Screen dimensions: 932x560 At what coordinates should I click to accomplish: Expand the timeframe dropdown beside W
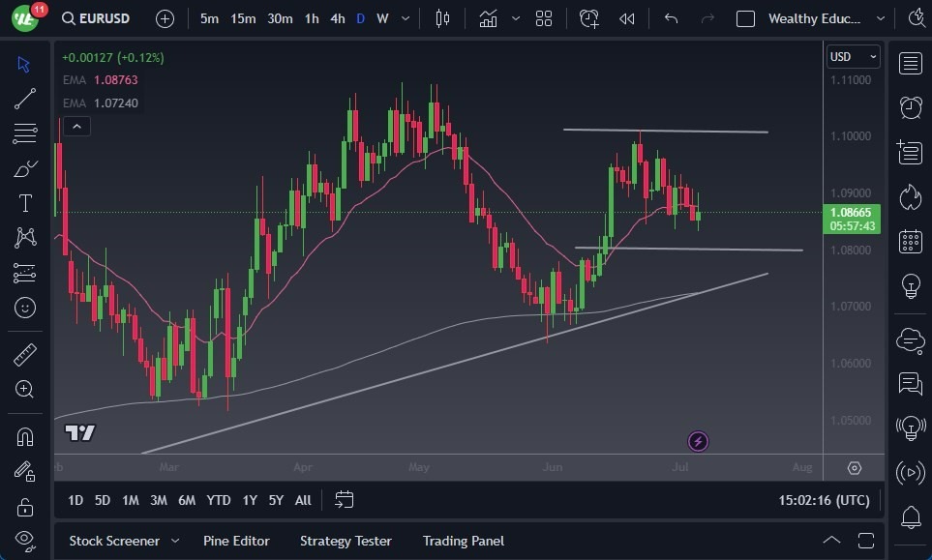(405, 18)
